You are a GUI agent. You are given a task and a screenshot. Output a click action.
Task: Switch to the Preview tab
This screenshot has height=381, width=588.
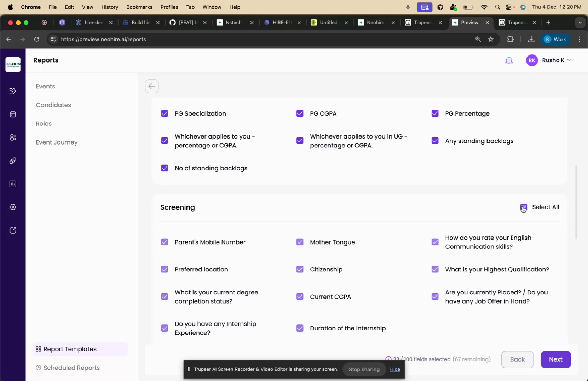[470, 22]
